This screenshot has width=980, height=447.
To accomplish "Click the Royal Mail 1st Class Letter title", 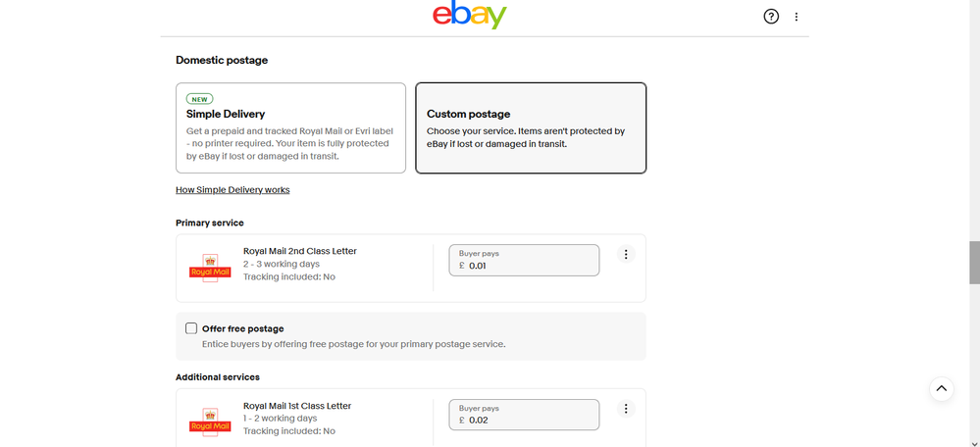I will click(x=297, y=406).
